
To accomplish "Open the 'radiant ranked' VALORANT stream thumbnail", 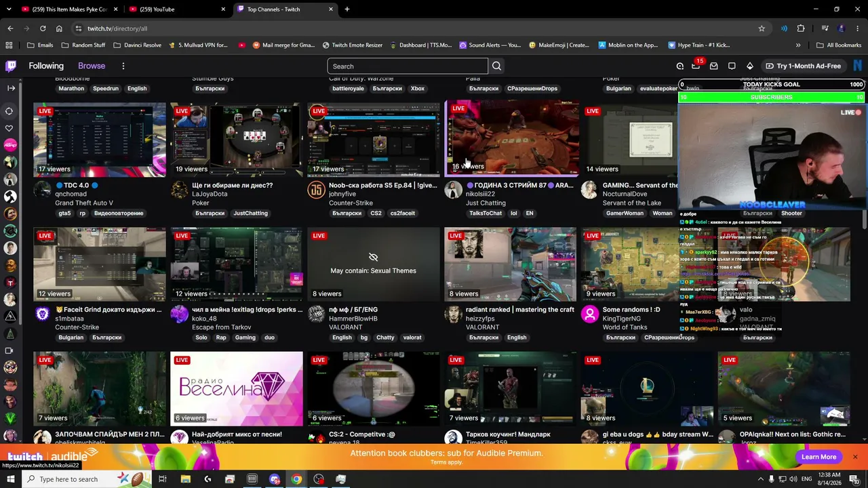I will pos(511,264).
